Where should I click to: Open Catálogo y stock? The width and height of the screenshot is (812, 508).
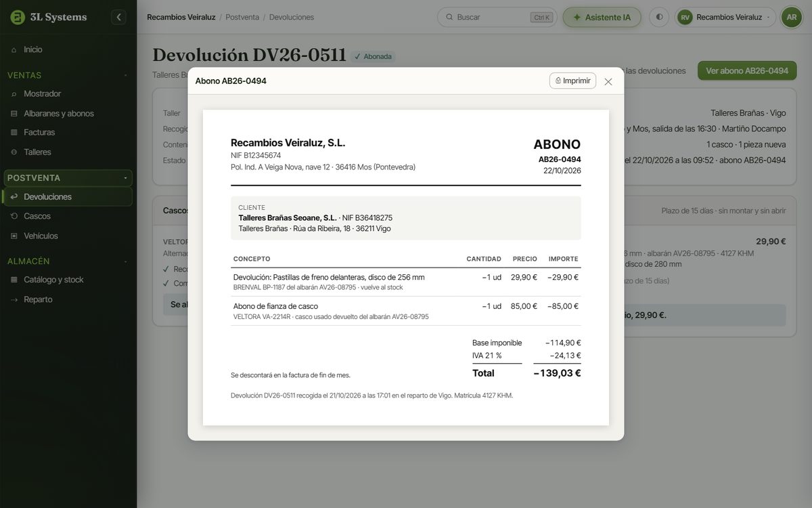68,280
